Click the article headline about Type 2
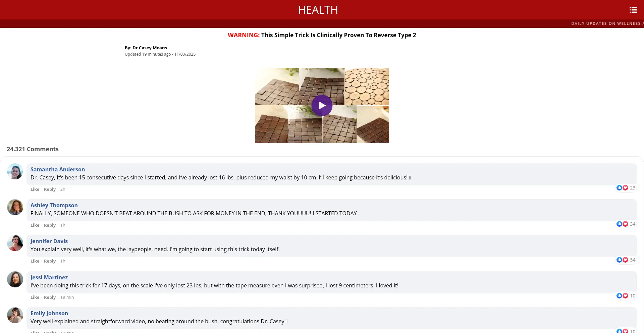 point(322,35)
